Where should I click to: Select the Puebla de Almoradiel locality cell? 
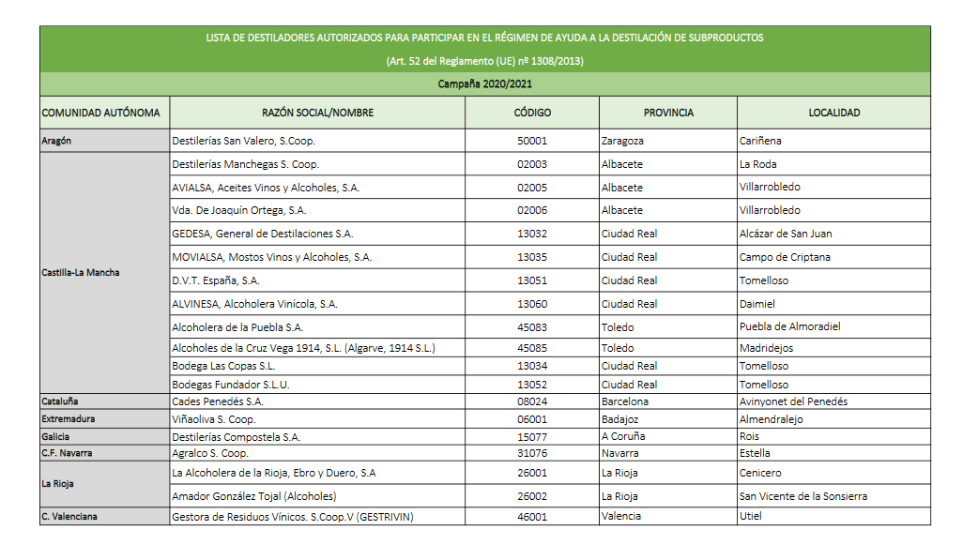point(833,327)
